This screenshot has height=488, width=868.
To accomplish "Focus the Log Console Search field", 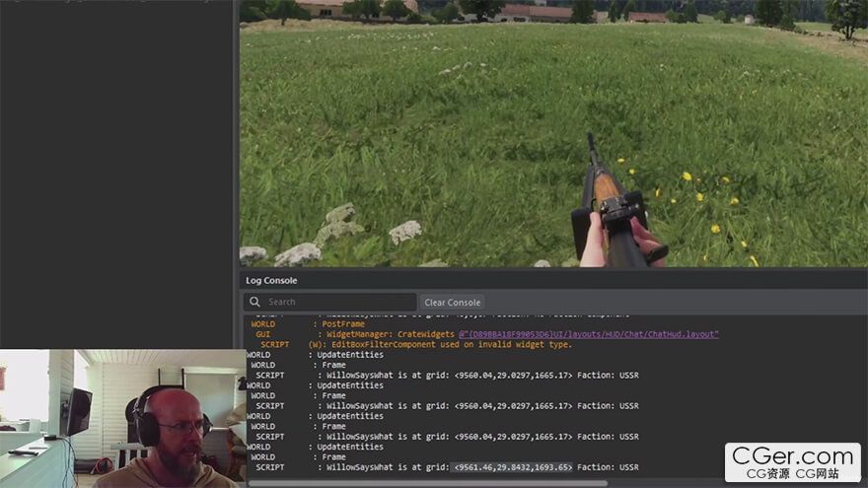I will [x=329, y=302].
